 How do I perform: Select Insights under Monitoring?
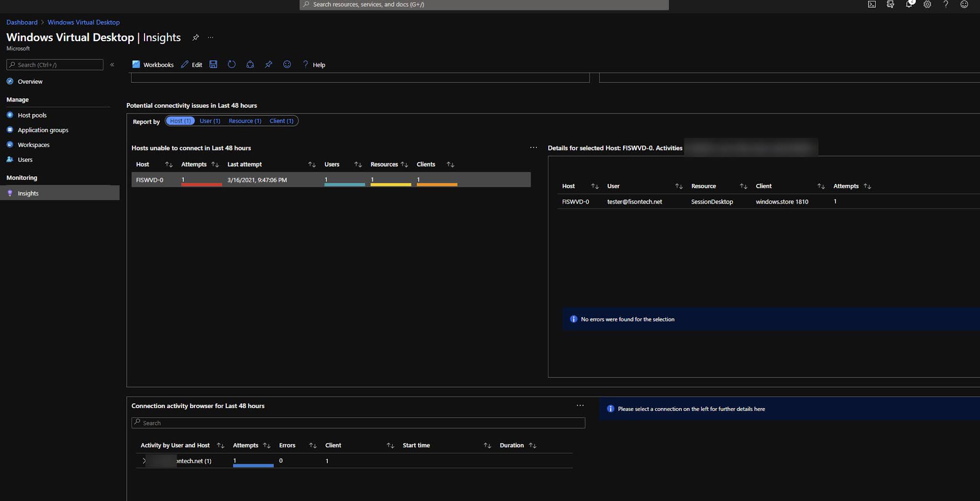tap(60, 193)
